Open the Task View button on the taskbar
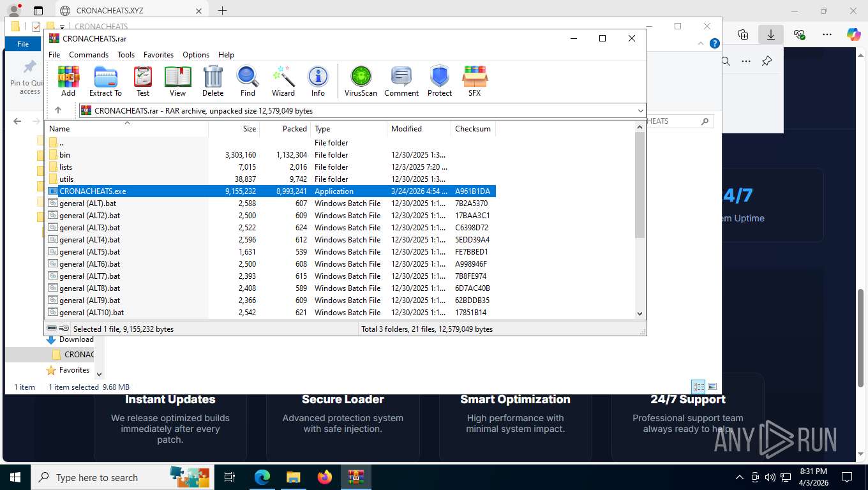Viewport: 868px width, 490px height. click(230, 477)
